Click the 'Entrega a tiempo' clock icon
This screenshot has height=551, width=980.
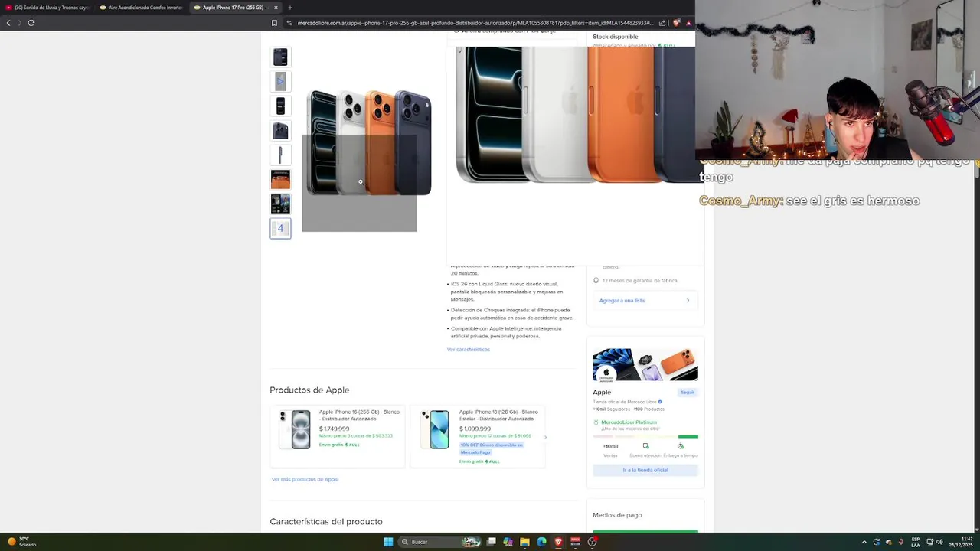point(681,445)
